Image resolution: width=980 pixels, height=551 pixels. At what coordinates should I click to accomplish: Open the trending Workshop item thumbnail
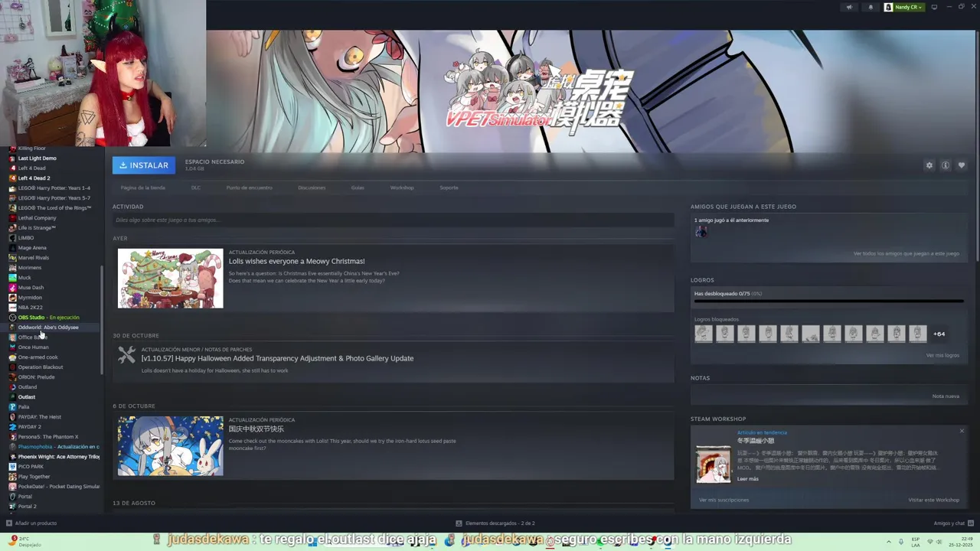[713, 464]
